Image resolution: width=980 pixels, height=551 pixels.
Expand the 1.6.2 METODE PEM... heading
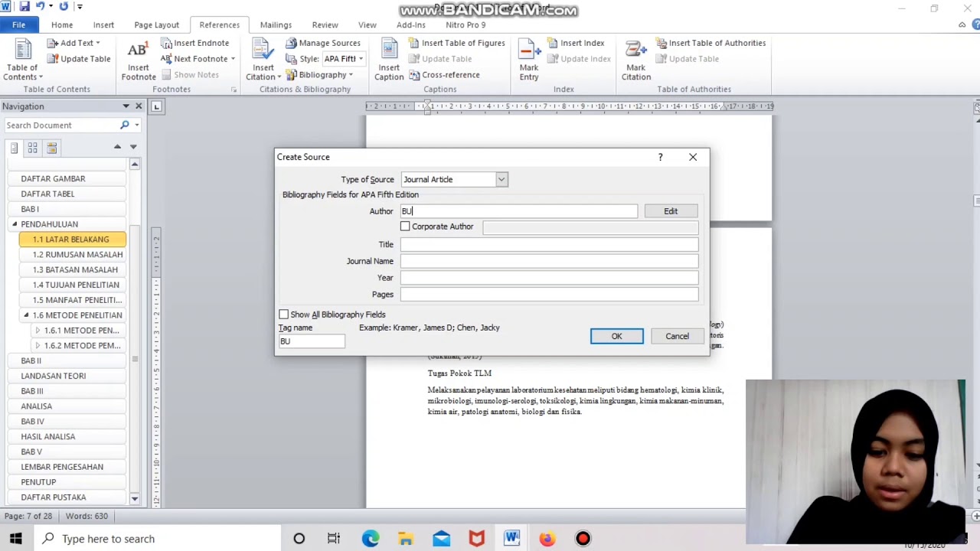38,345
